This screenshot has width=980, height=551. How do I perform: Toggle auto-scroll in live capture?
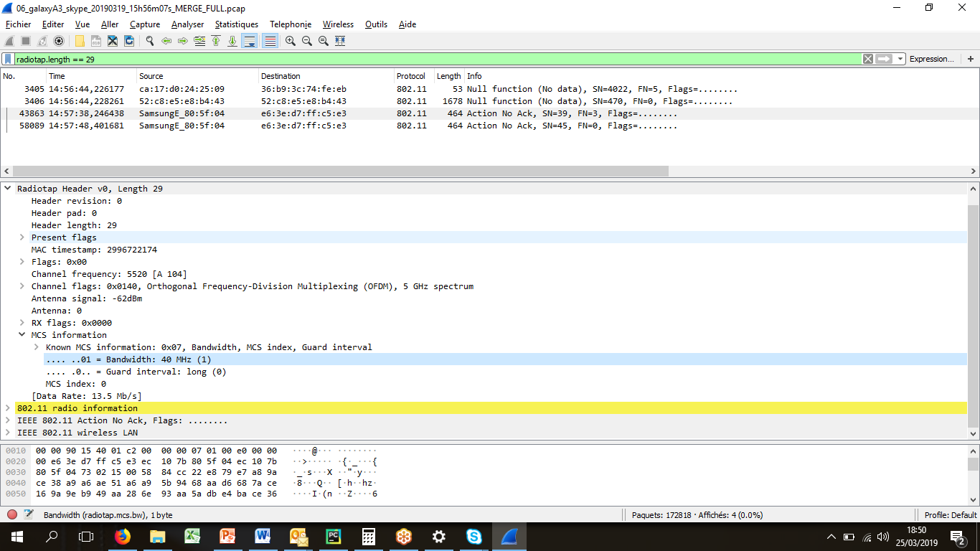pyautogui.click(x=251, y=40)
